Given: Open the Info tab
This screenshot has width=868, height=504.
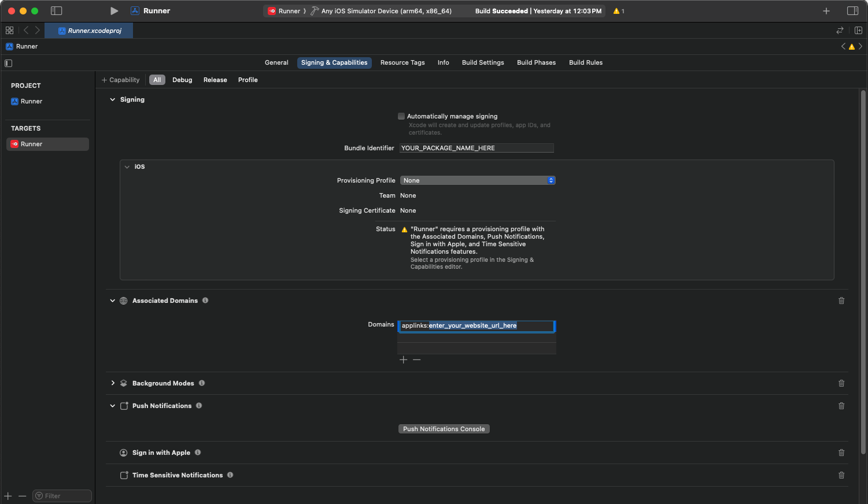Looking at the screenshot, I should tap(444, 62).
